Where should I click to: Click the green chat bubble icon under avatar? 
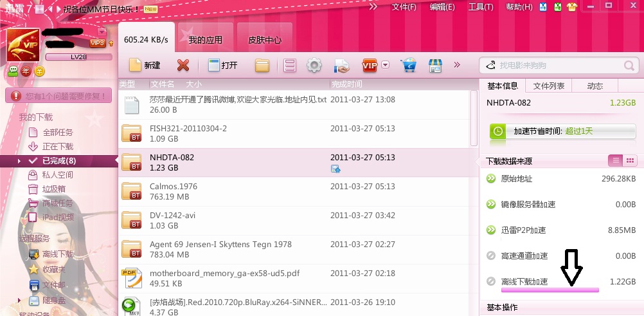[13, 71]
